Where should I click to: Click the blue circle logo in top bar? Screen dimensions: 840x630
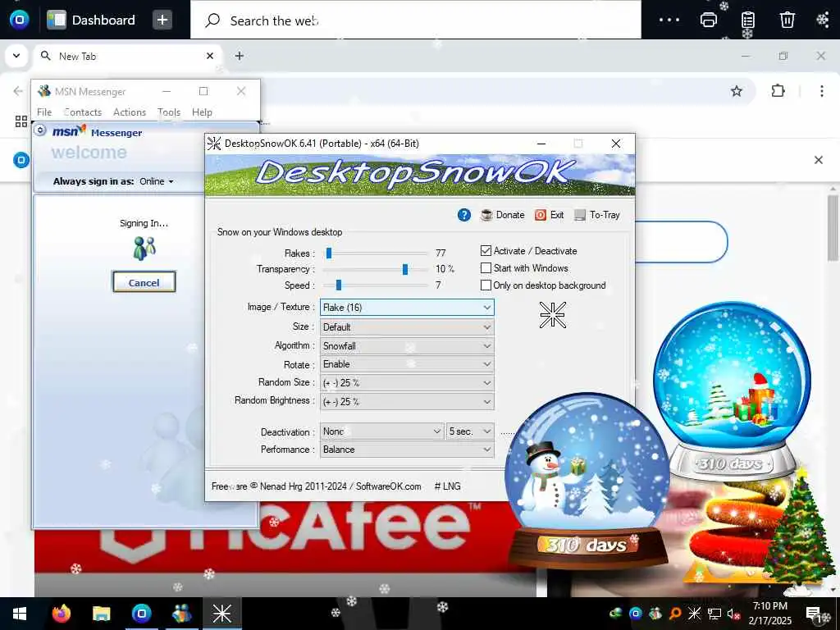coord(20,20)
